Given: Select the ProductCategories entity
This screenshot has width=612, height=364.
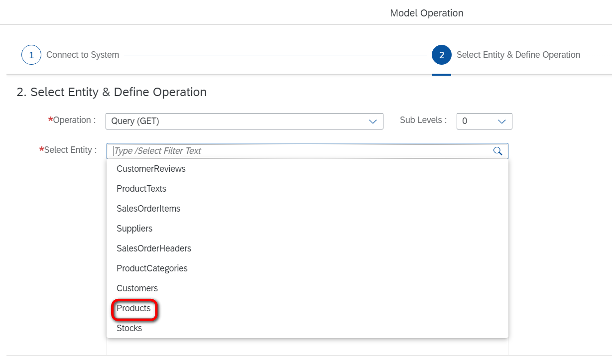Looking at the screenshot, I should 152,268.
